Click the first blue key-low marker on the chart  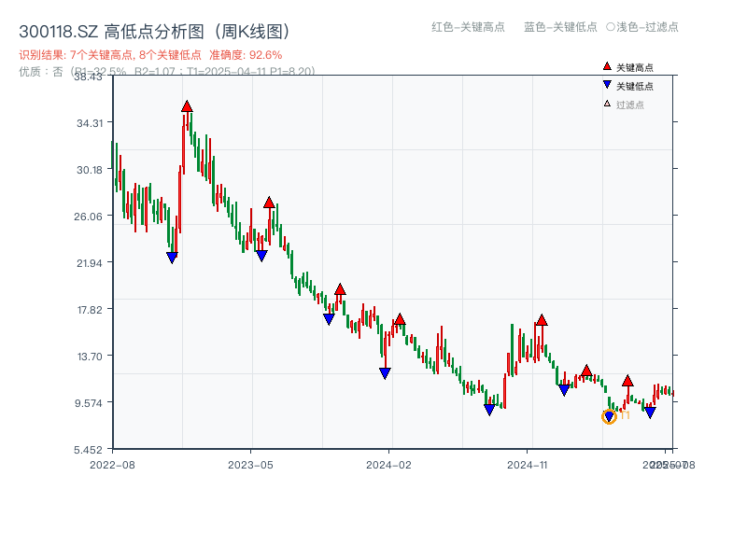[172, 256]
